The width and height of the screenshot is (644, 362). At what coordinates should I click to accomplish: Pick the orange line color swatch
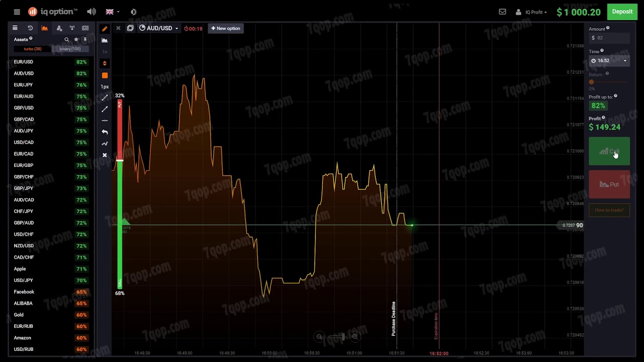tap(105, 75)
